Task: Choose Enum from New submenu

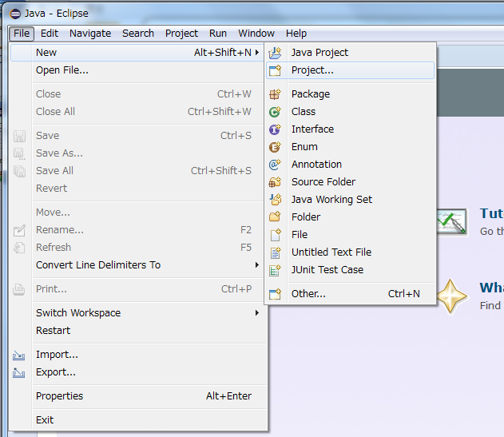Action: [x=350, y=147]
